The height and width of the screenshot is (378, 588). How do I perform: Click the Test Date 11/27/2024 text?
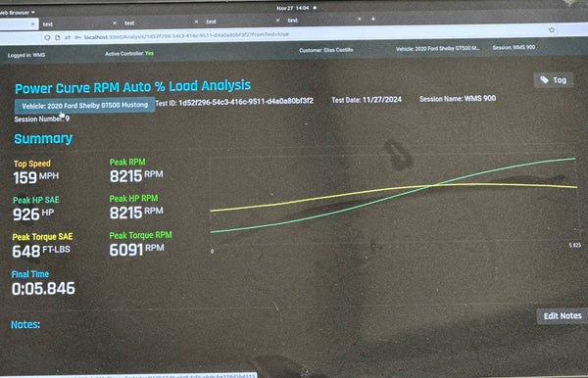point(367,100)
